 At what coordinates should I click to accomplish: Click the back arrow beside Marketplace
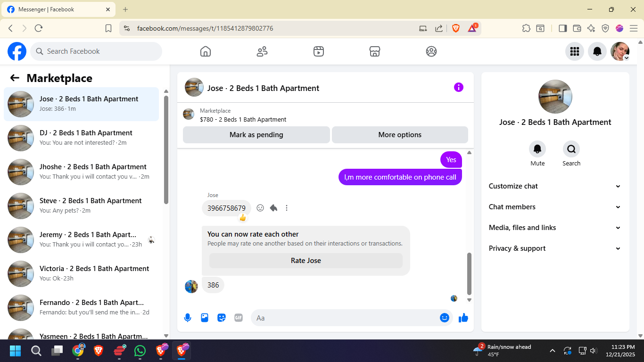[15, 78]
